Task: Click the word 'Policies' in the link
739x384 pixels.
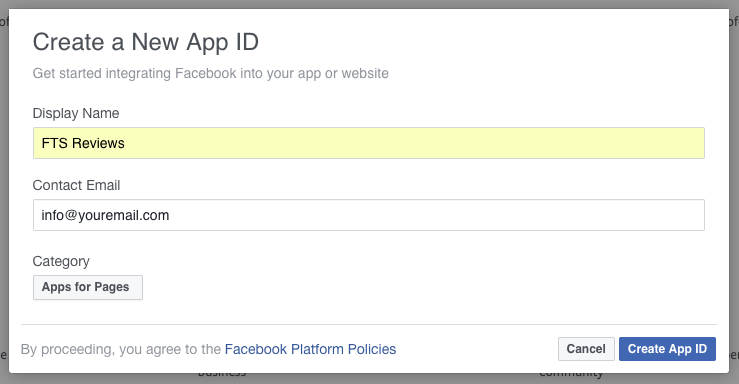Action: click(372, 349)
